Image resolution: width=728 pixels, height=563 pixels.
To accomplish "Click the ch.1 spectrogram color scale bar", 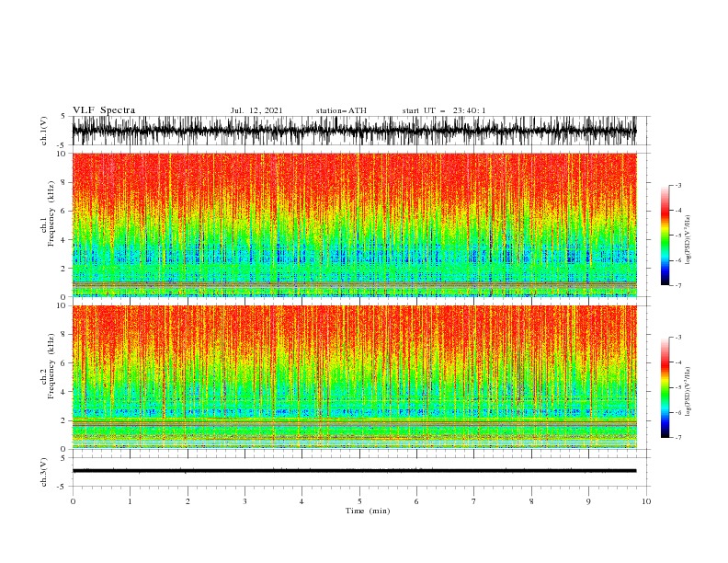I will (x=665, y=236).
